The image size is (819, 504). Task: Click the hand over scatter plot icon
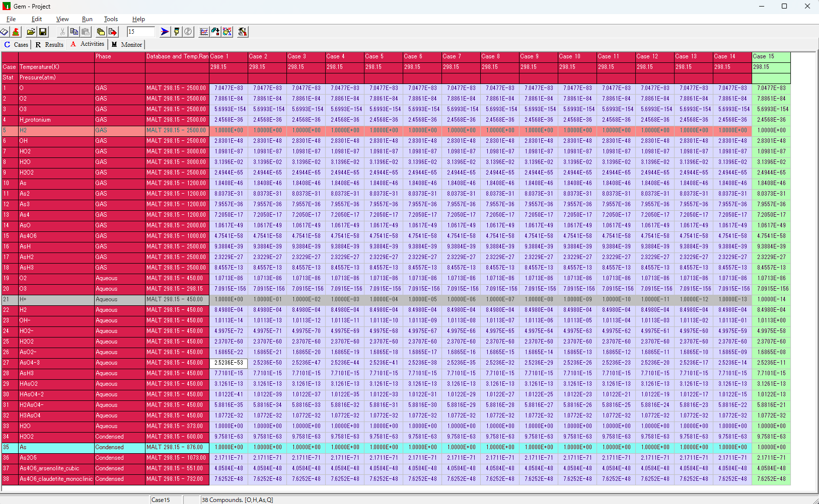tap(228, 32)
